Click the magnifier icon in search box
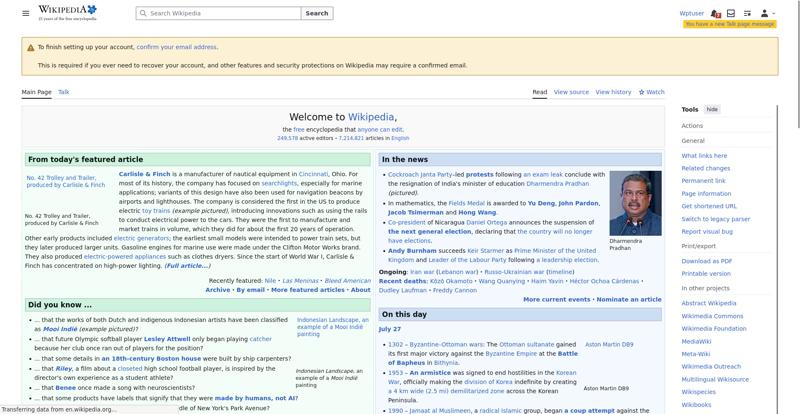Viewport: 800px width, 414px height. click(x=143, y=13)
